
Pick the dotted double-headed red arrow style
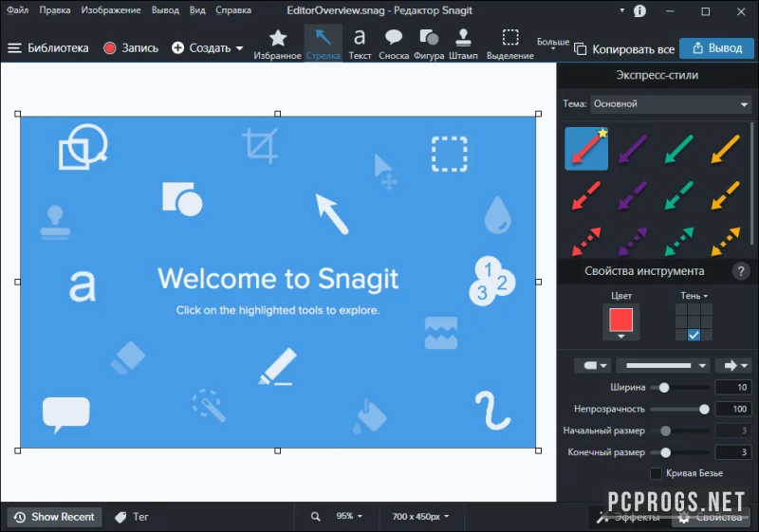coord(586,241)
